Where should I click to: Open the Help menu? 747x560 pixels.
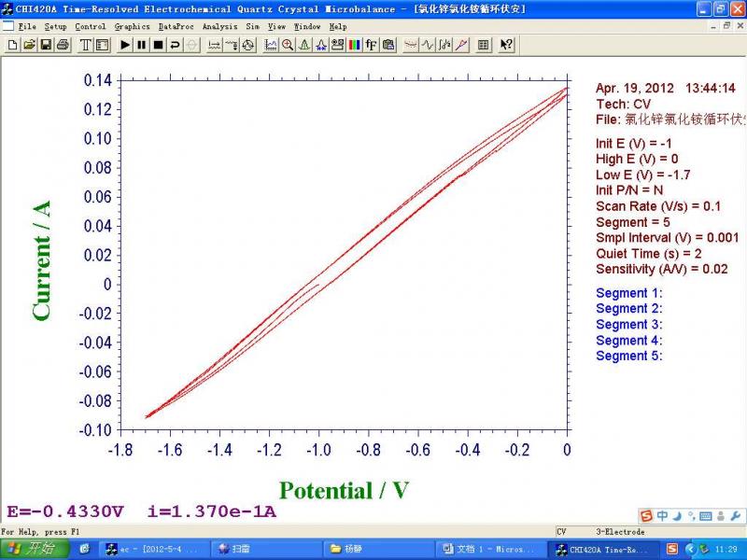click(x=338, y=27)
